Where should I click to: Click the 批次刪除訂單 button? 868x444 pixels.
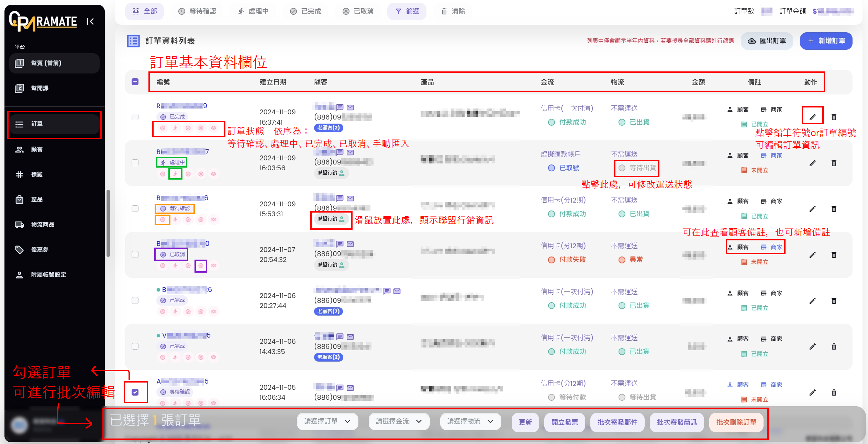point(736,422)
